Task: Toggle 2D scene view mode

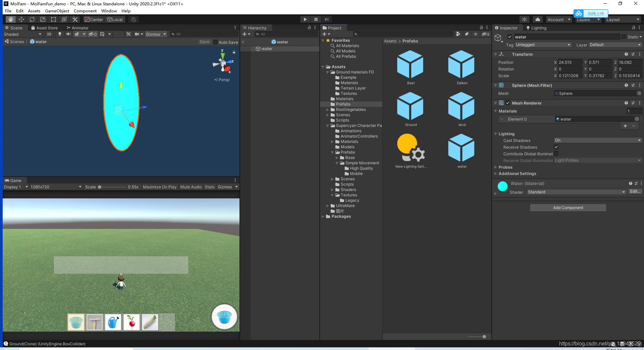Action: click(49, 34)
